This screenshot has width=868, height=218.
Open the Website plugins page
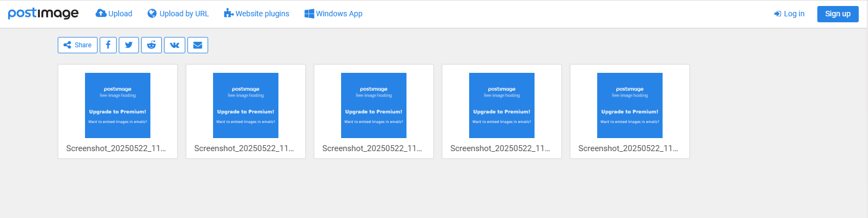257,14
